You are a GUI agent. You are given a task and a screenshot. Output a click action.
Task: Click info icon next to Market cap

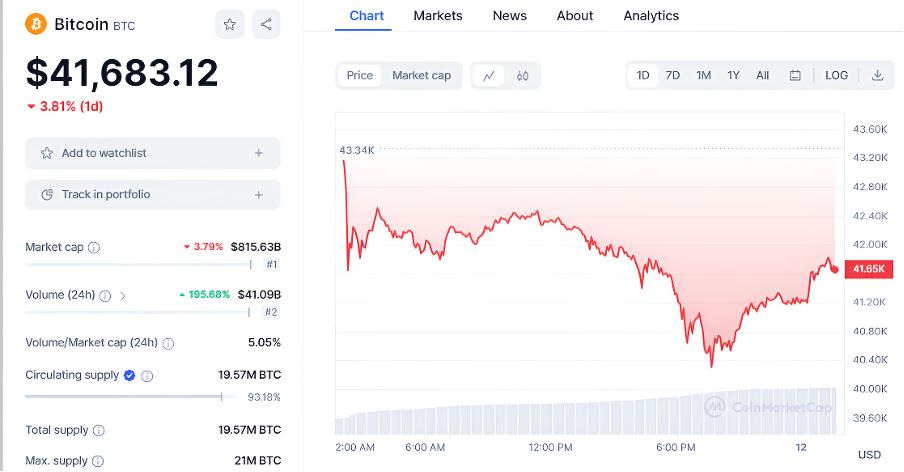(94, 247)
